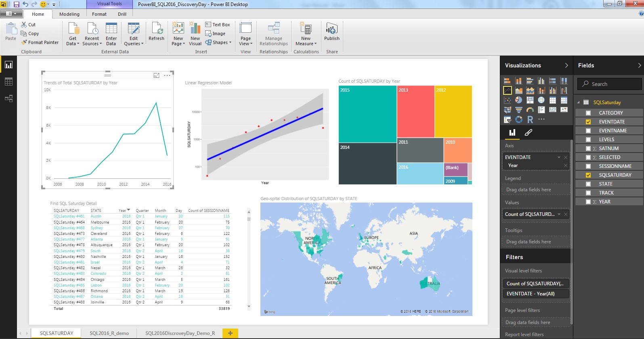This screenshot has width=644, height=339.
Task: Insert a Text Box
Action: pyautogui.click(x=218, y=25)
